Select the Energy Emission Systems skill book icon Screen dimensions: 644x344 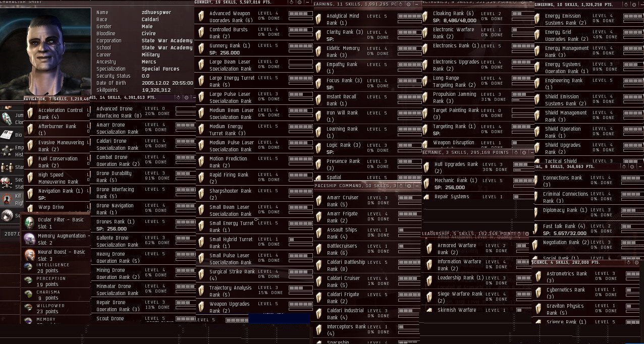[537, 19]
